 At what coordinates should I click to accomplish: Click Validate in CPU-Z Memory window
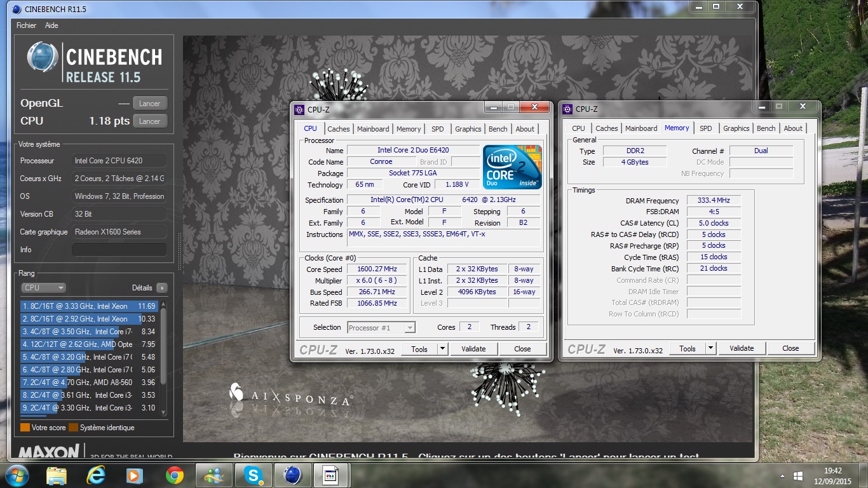[742, 348]
